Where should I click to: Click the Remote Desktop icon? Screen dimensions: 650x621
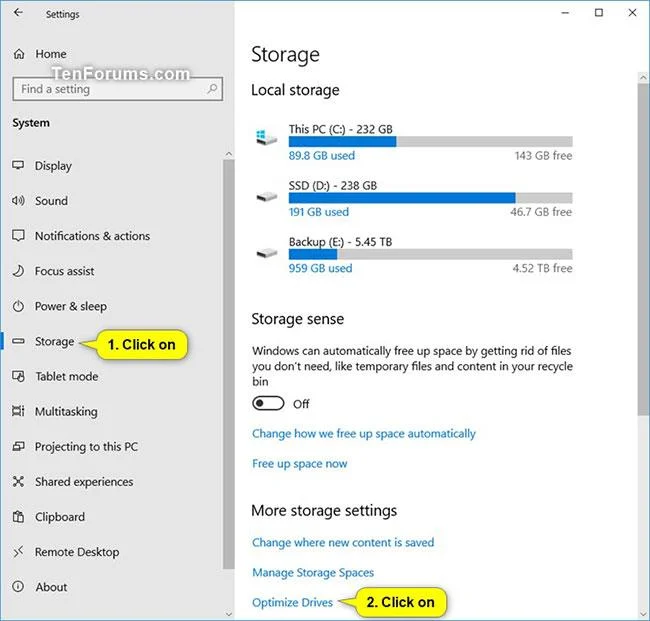coord(18,552)
